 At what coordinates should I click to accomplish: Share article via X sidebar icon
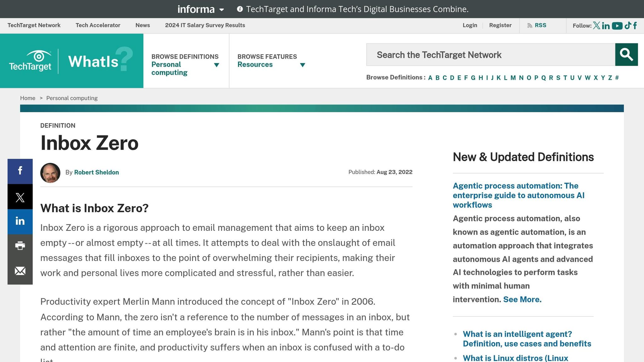20,197
